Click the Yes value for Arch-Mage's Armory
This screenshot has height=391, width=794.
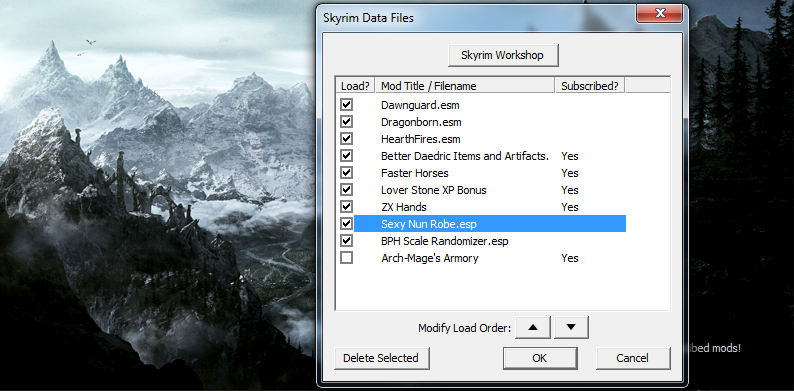(x=570, y=258)
